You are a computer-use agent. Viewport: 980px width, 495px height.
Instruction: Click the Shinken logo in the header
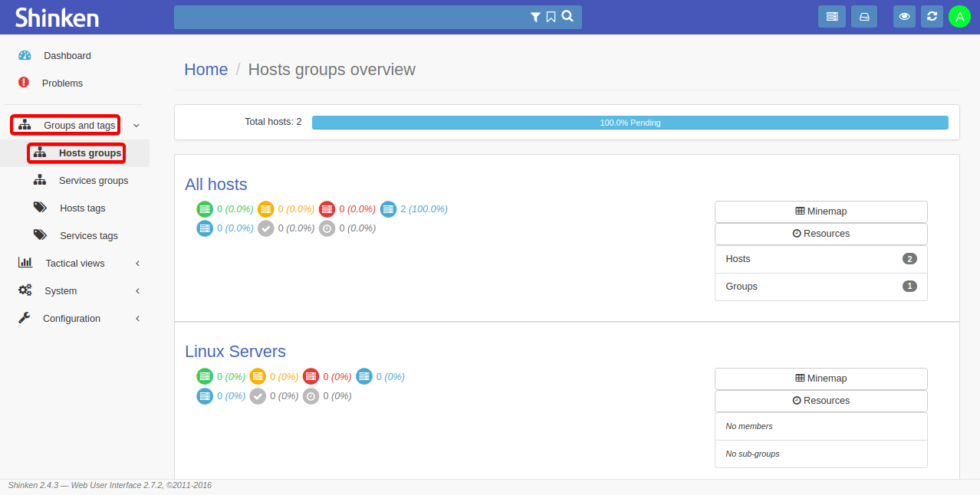click(x=57, y=17)
